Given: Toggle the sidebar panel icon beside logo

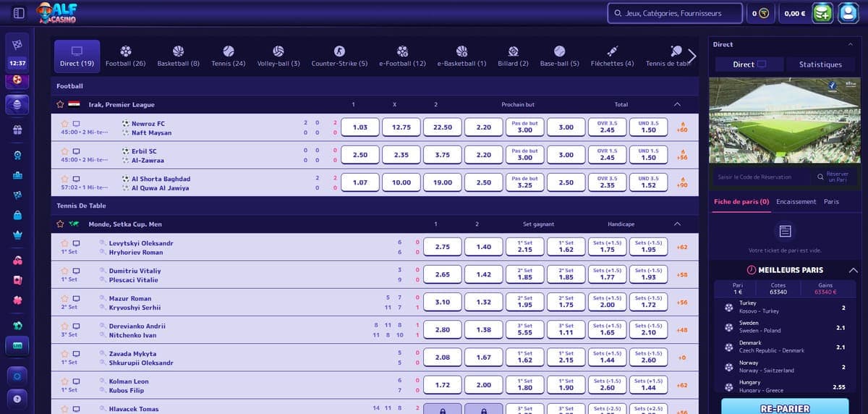Looking at the screenshot, I should point(20,13).
